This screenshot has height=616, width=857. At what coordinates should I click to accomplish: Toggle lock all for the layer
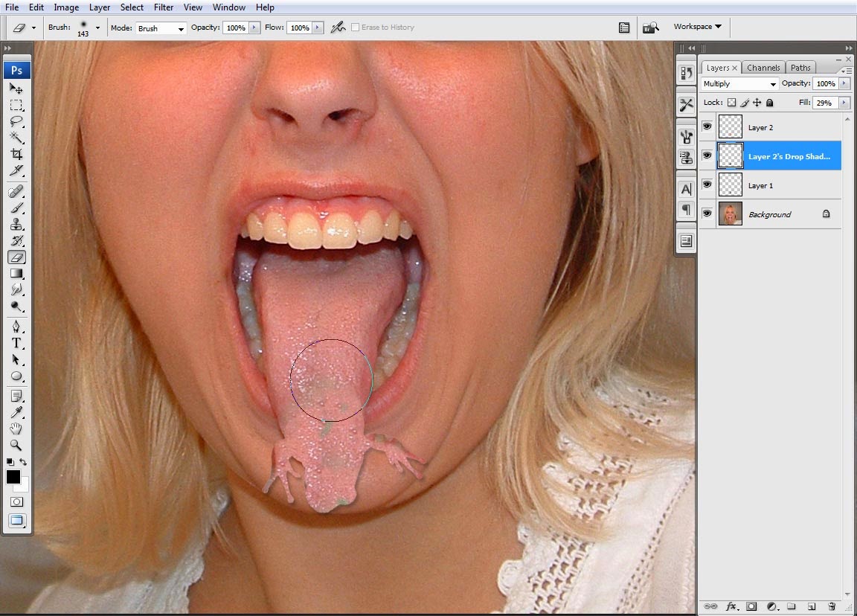point(769,102)
